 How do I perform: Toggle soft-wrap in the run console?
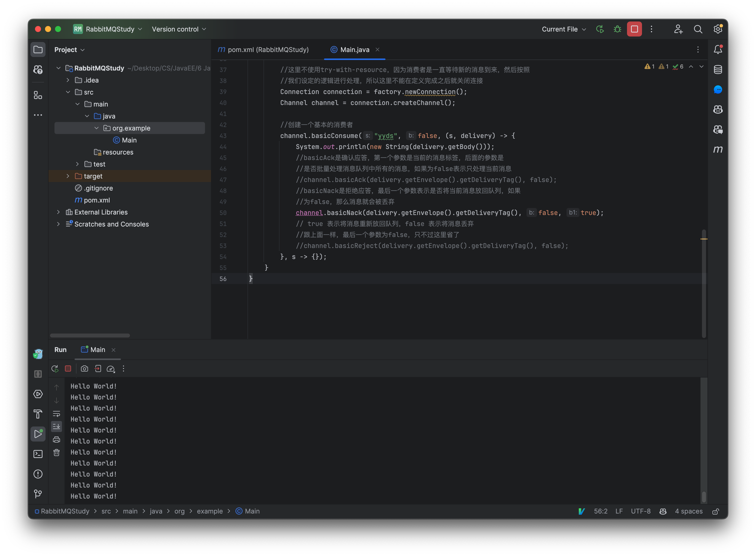[x=56, y=414]
